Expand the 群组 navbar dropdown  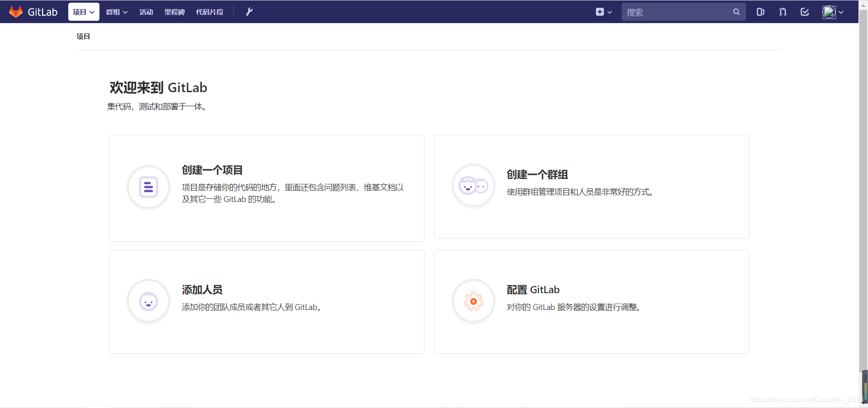click(x=117, y=12)
